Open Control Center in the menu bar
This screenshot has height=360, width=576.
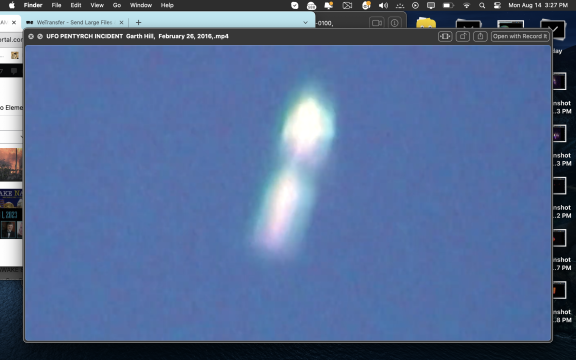497,5
